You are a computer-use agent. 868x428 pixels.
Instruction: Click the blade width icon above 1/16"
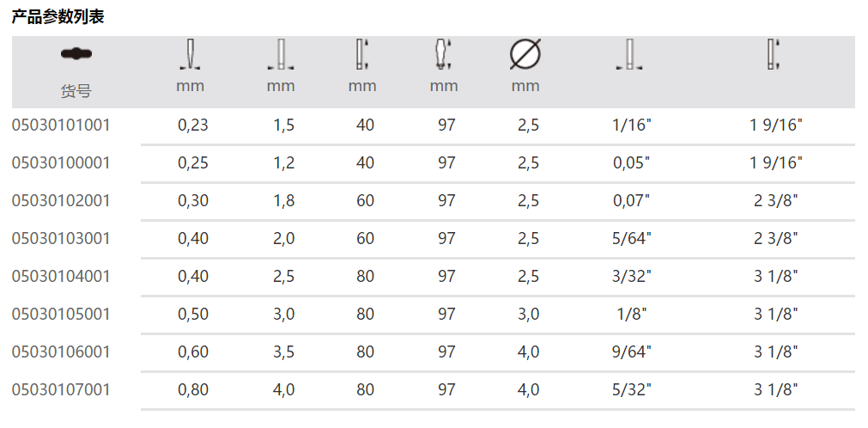(630, 54)
